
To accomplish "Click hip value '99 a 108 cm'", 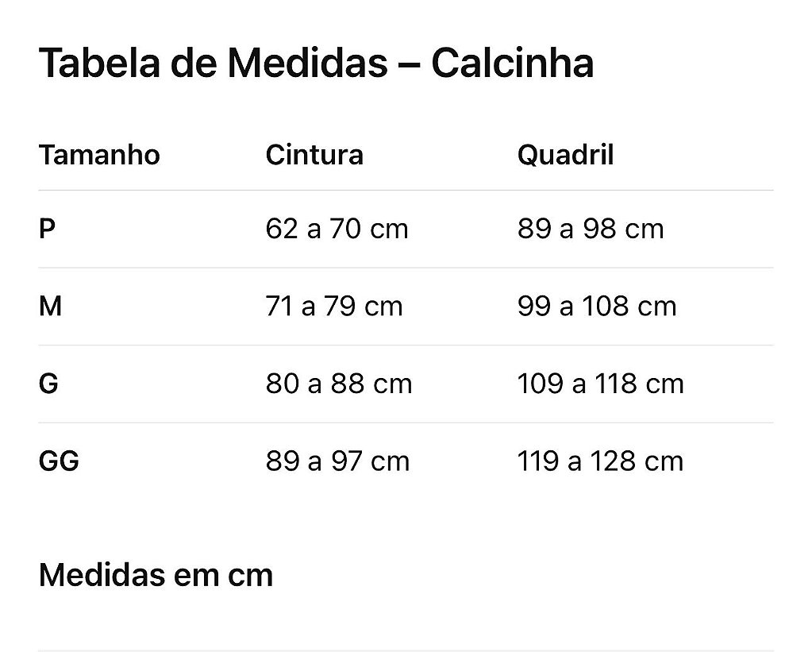I will click(x=597, y=307).
